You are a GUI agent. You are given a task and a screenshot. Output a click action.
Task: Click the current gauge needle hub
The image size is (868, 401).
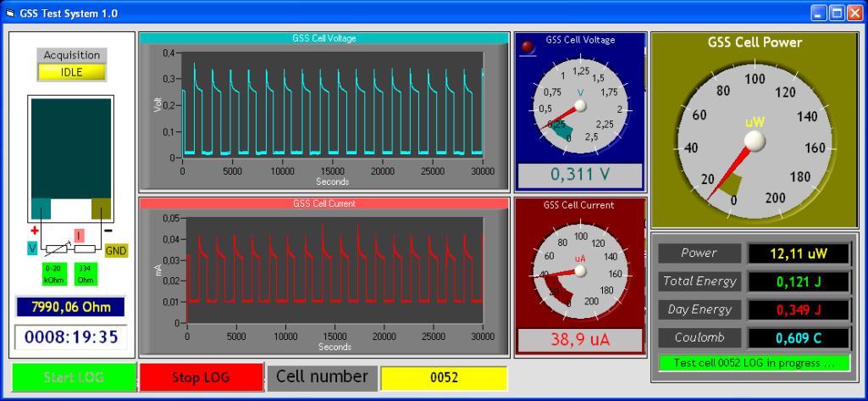pyautogui.click(x=580, y=270)
